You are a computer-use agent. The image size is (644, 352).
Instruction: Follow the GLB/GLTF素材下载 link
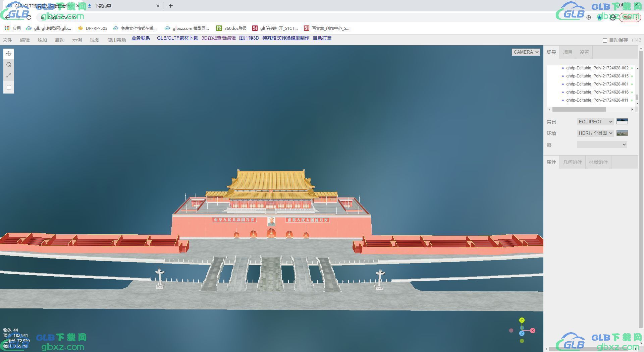tap(177, 38)
